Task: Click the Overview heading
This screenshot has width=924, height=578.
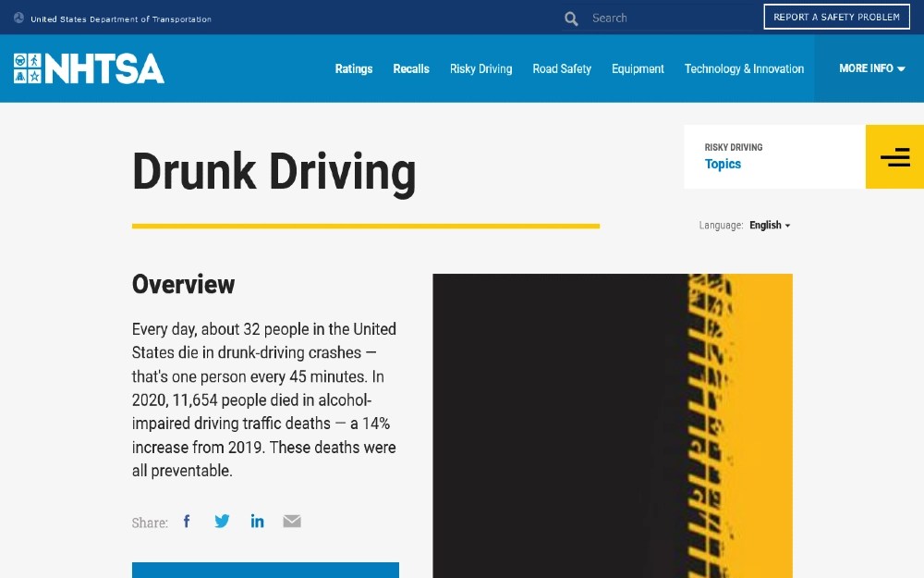Action: tap(183, 284)
